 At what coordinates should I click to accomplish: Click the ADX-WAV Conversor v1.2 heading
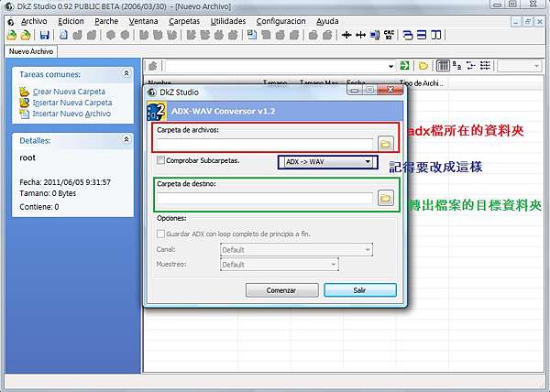click(x=223, y=111)
